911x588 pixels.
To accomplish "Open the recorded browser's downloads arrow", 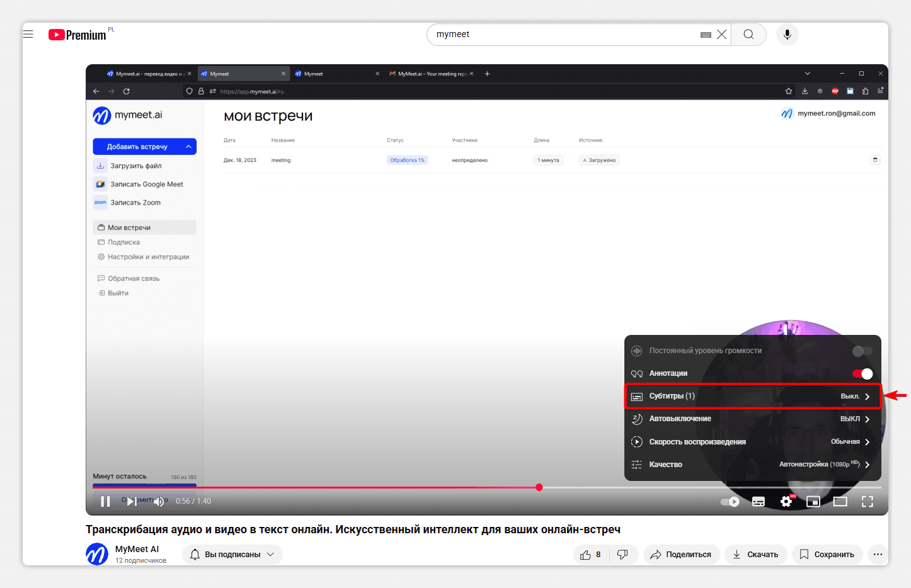I will pyautogui.click(x=805, y=91).
